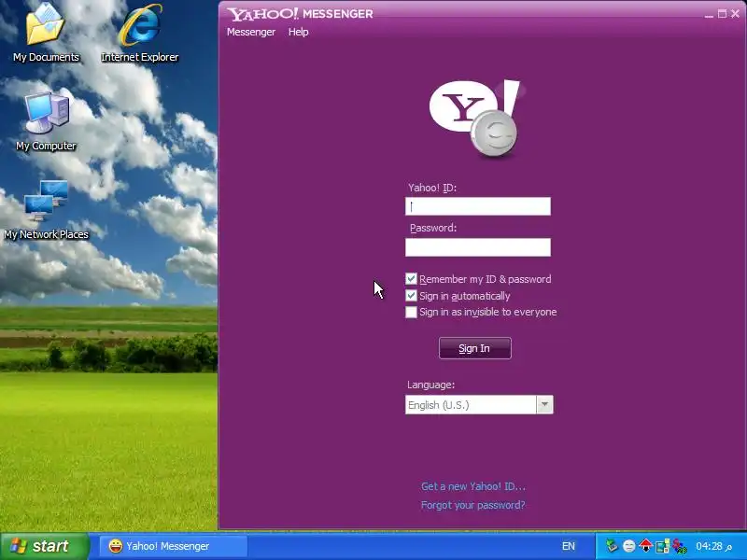The height and width of the screenshot is (560, 747).
Task: Toggle Remember my ID & password checkbox
Action: click(x=411, y=279)
